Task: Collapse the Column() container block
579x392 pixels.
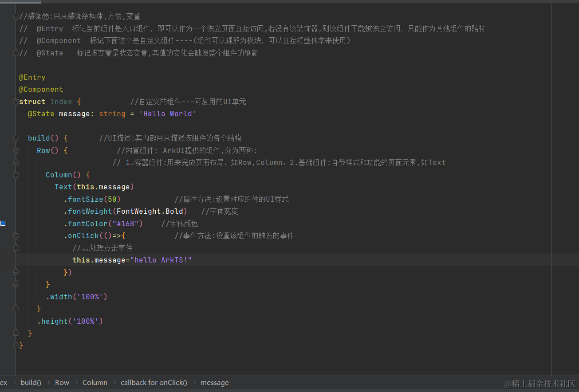Action: point(16,175)
